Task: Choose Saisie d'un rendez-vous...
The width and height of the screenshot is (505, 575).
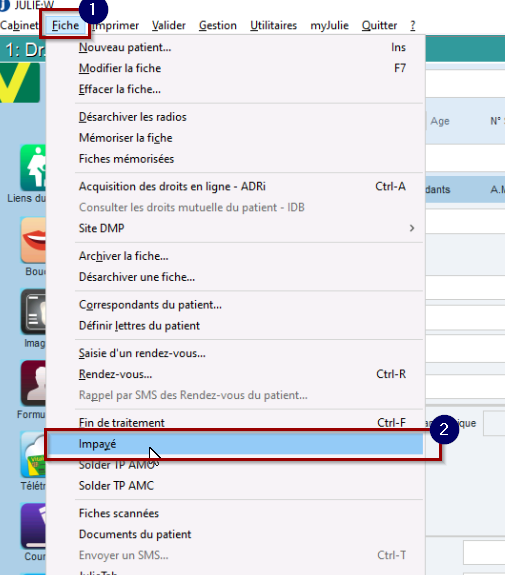Action: pyautogui.click(x=235, y=353)
